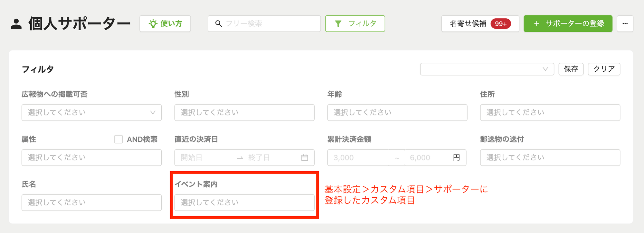Open the 郵送物の送付 selection dropdown
The width and height of the screenshot is (644, 233).
pos(550,157)
